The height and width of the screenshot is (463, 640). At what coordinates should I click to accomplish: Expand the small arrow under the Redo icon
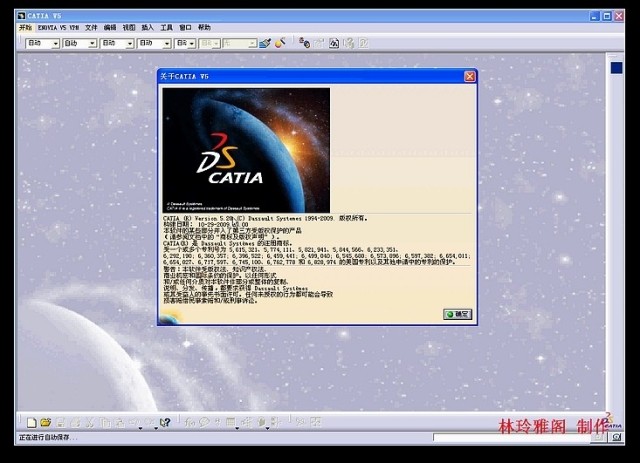pyautogui.click(x=156, y=428)
